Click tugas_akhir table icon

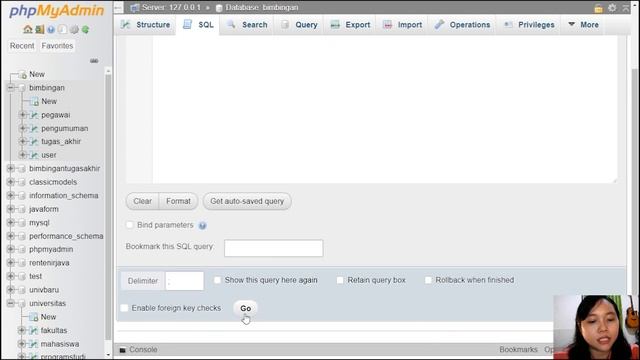[x=34, y=142]
